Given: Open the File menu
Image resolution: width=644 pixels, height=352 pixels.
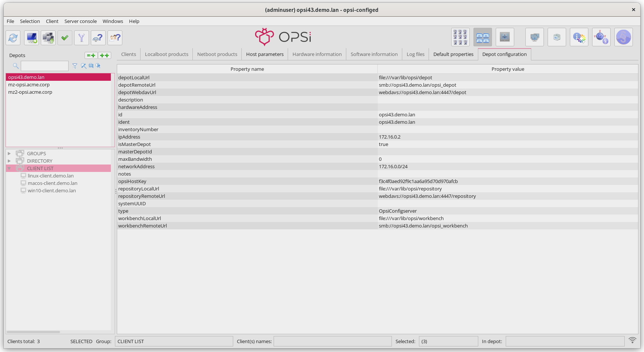Looking at the screenshot, I should tap(10, 21).
